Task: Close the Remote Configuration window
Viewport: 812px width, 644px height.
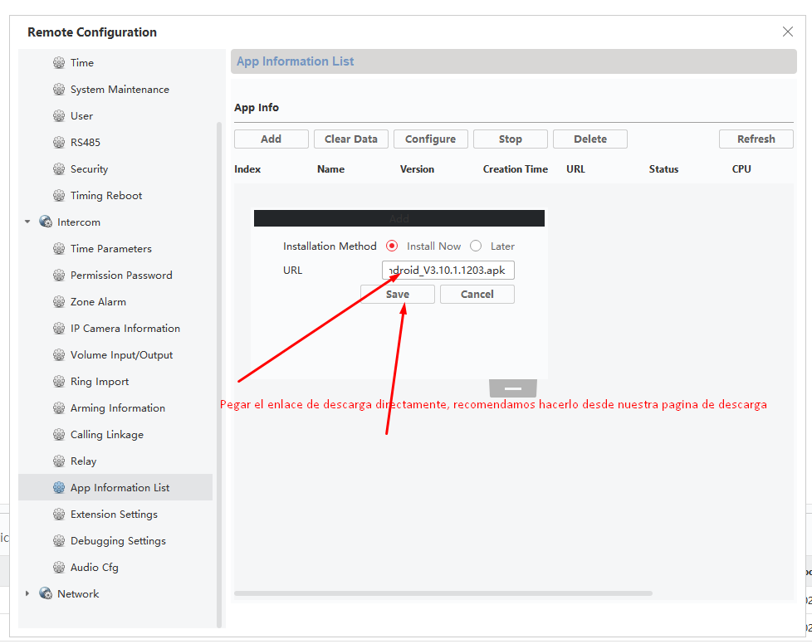Action: tap(788, 32)
